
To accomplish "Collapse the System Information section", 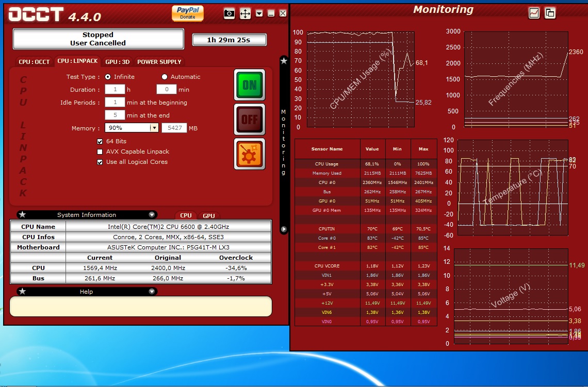I will pos(152,215).
